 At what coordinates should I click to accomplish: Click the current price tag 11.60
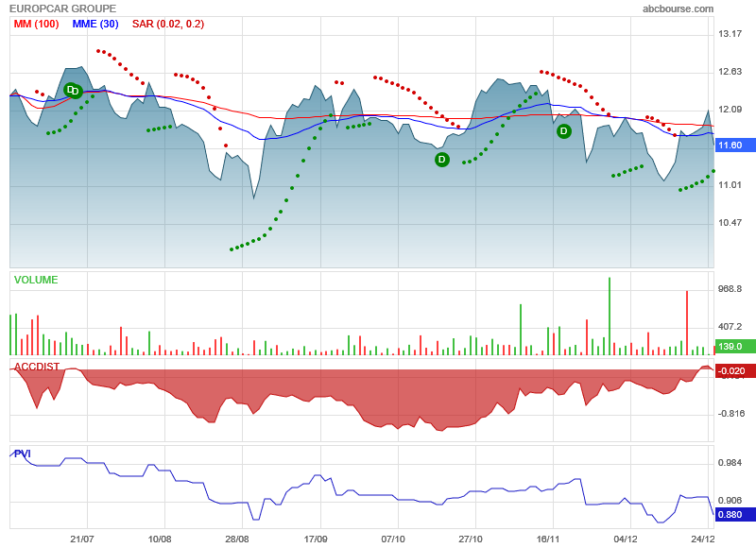point(735,146)
